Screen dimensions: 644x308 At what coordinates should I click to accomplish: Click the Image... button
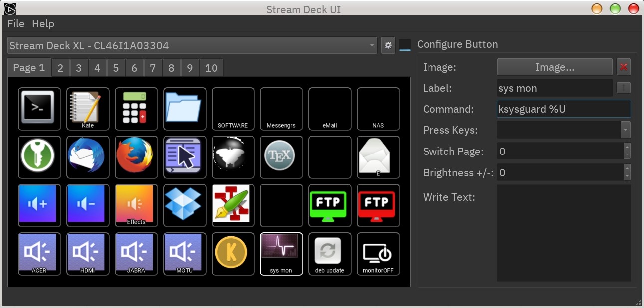click(554, 67)
